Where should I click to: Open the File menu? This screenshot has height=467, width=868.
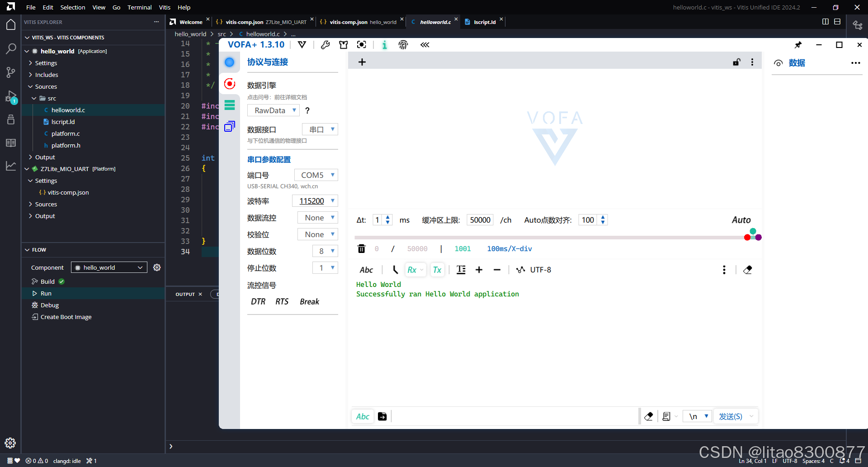point(31,7)
